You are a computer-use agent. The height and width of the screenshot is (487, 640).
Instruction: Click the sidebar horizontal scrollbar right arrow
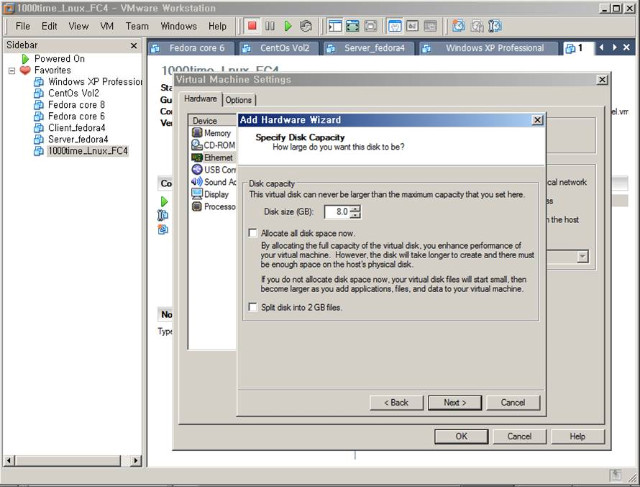(x=136, y=460)
